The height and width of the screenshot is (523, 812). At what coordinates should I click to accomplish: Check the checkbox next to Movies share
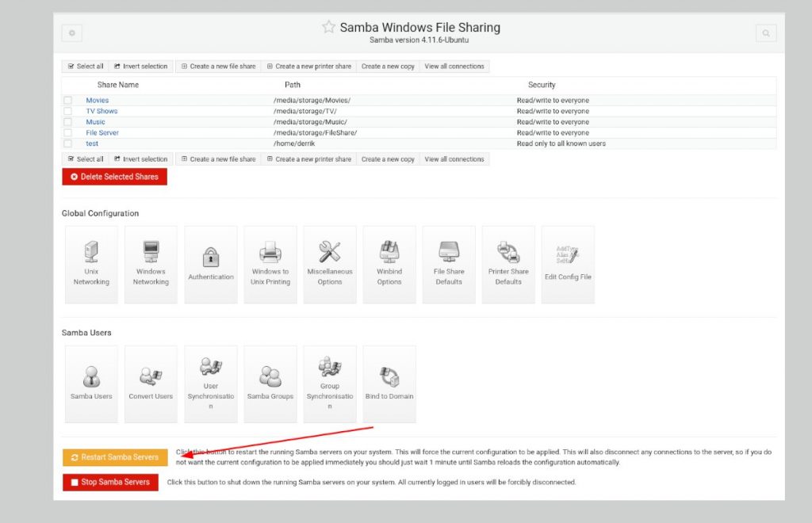(x=68, y=100)
